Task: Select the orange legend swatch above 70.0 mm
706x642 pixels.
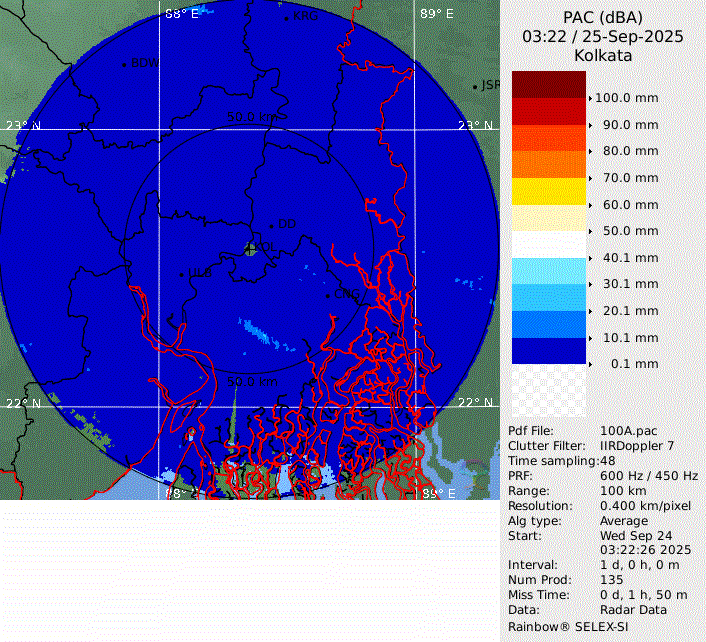Action: (548, 164)
